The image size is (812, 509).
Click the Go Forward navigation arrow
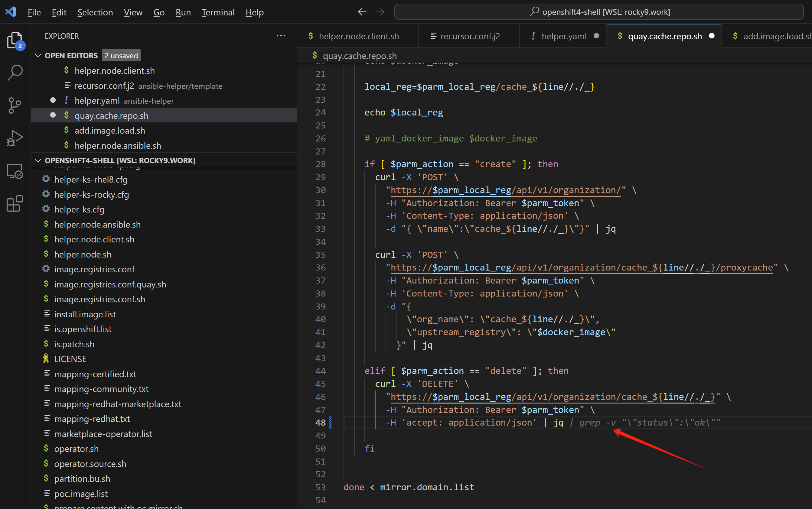click(x=380, y=12)
